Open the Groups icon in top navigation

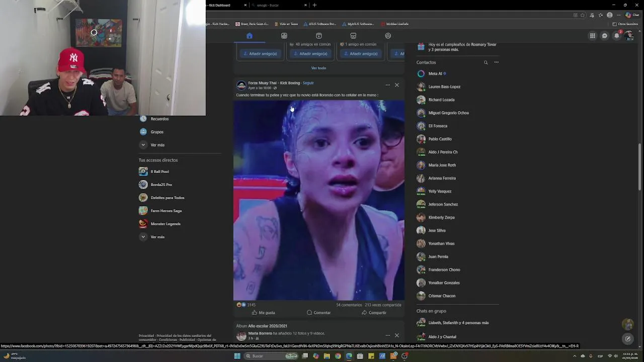[388, 36]
